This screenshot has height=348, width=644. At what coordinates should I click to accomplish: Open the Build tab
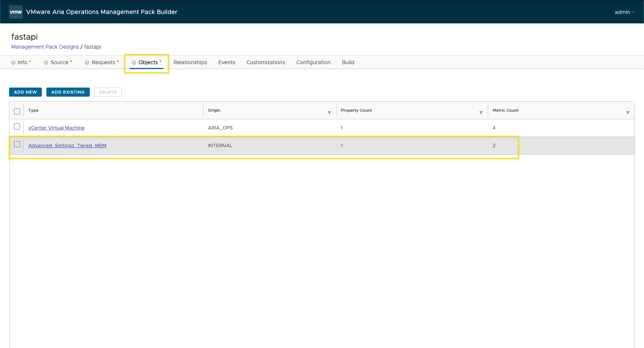348,62
